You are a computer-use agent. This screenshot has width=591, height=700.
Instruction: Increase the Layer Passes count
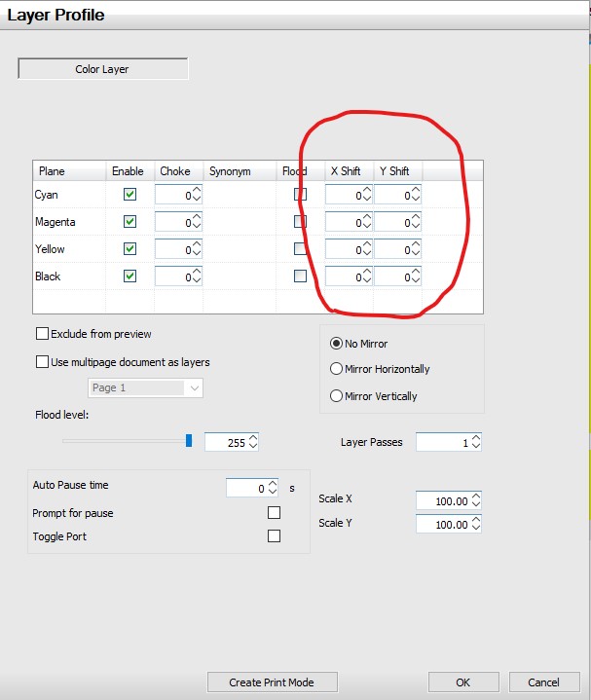tap(476, 438)
